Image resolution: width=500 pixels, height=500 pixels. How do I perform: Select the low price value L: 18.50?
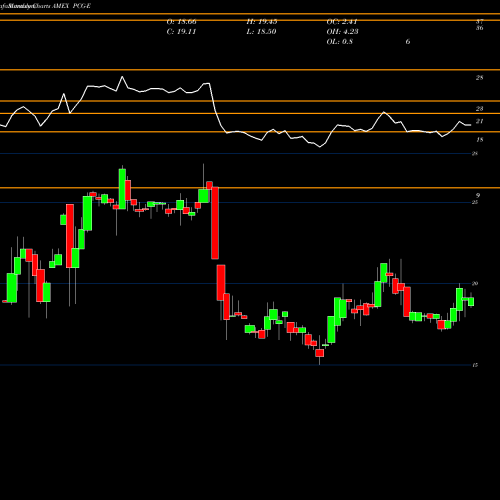262,32
